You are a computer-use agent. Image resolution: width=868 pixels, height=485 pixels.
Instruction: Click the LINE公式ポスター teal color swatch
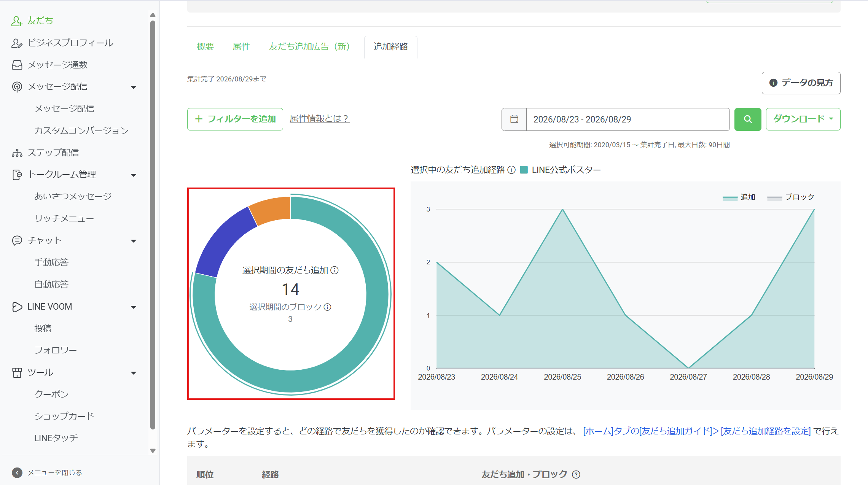pos(524,170)
